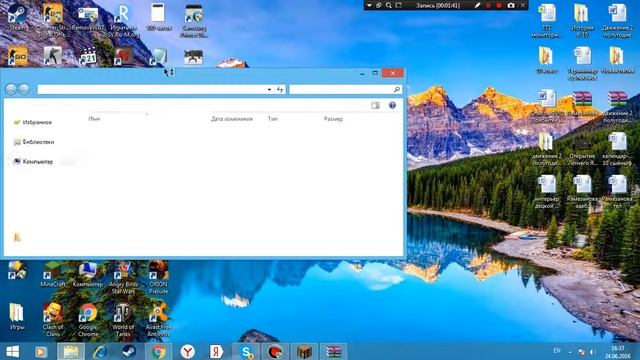Open the Открытие Летнего desktop item
This screenshot has height=360, width=640.
pos(582,149)
